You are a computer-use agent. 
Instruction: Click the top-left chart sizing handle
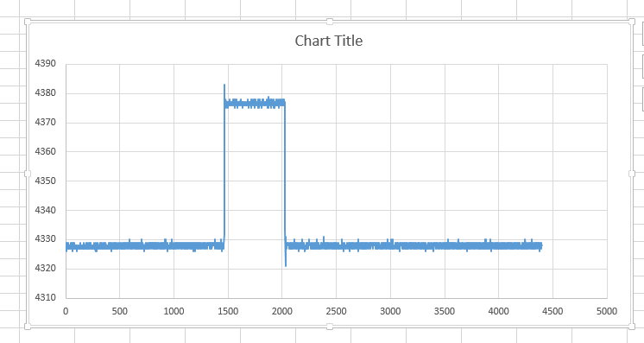(x=28, y=22)
